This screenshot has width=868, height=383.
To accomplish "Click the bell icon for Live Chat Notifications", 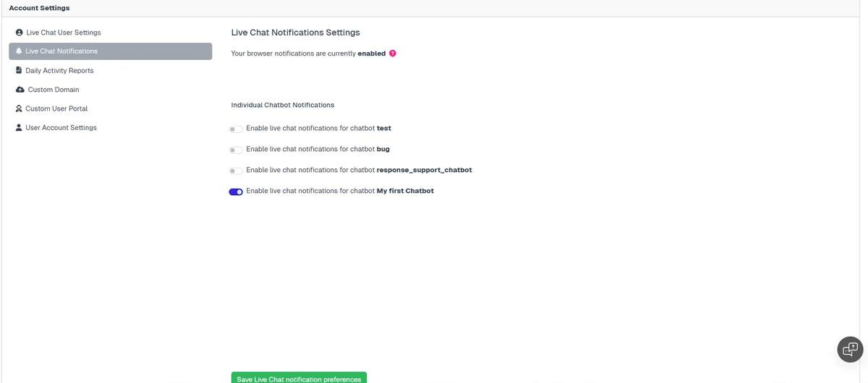I will click(x=19, y=51).
